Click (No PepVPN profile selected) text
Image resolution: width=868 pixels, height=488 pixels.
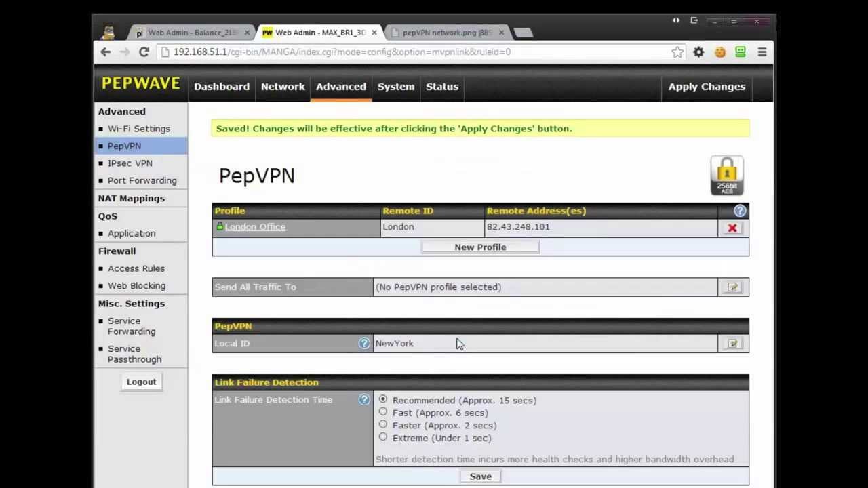click(x=439, y=287)
